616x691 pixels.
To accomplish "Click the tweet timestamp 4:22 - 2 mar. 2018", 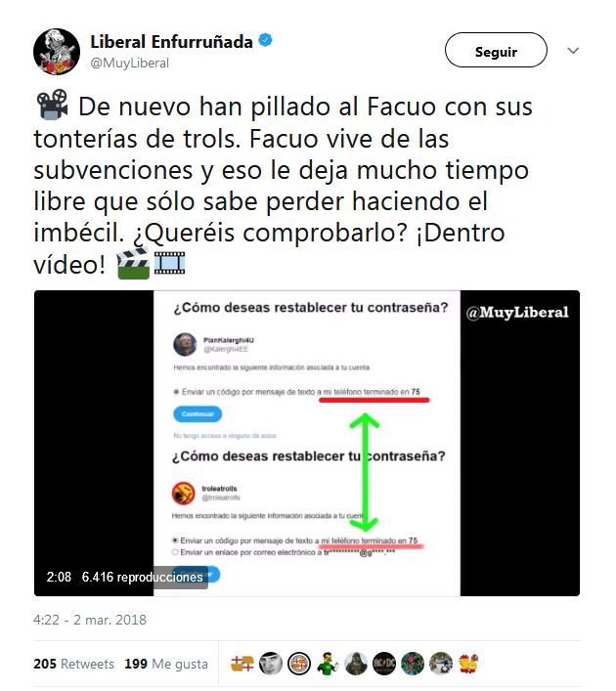I will [x=90, y=620].
